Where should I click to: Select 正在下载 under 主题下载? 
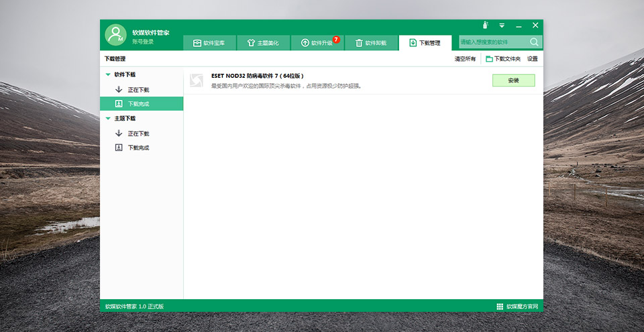point(138,133)
